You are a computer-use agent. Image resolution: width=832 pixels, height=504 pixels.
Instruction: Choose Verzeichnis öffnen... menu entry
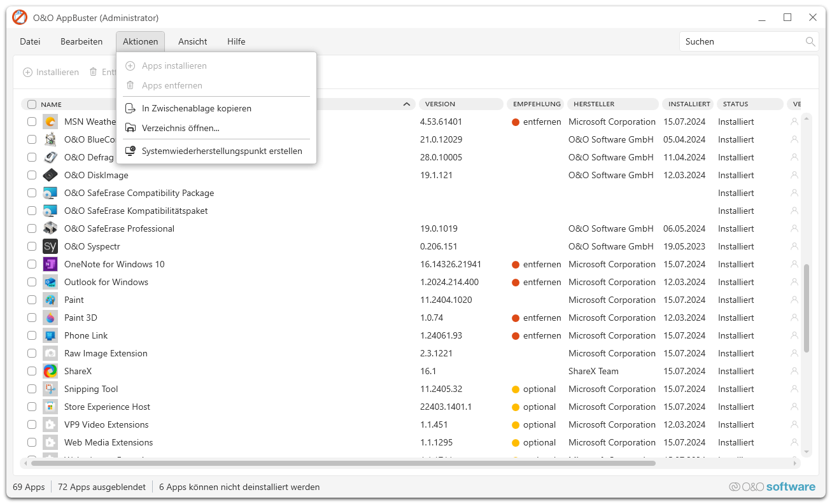coord(216,128)
